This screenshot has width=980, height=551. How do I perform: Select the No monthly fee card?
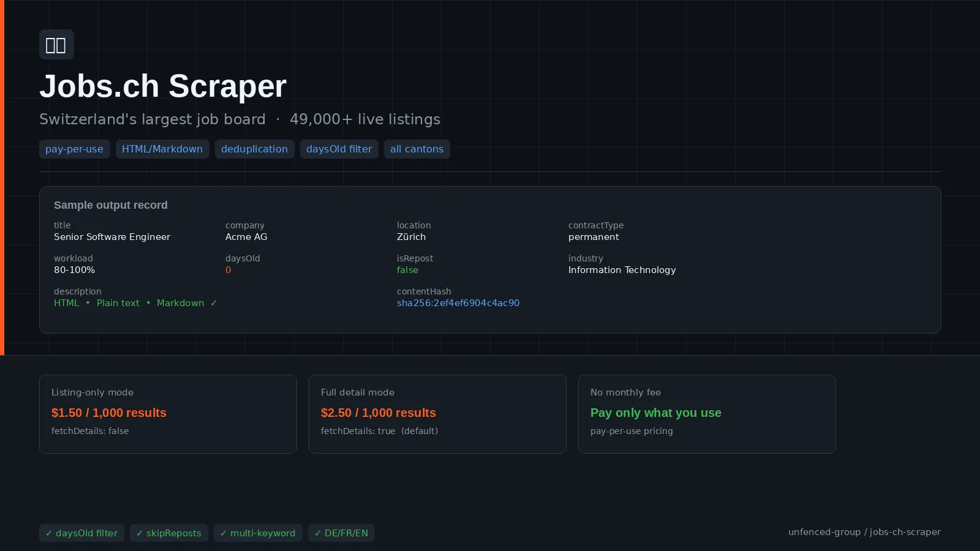[x=707, y=414]
